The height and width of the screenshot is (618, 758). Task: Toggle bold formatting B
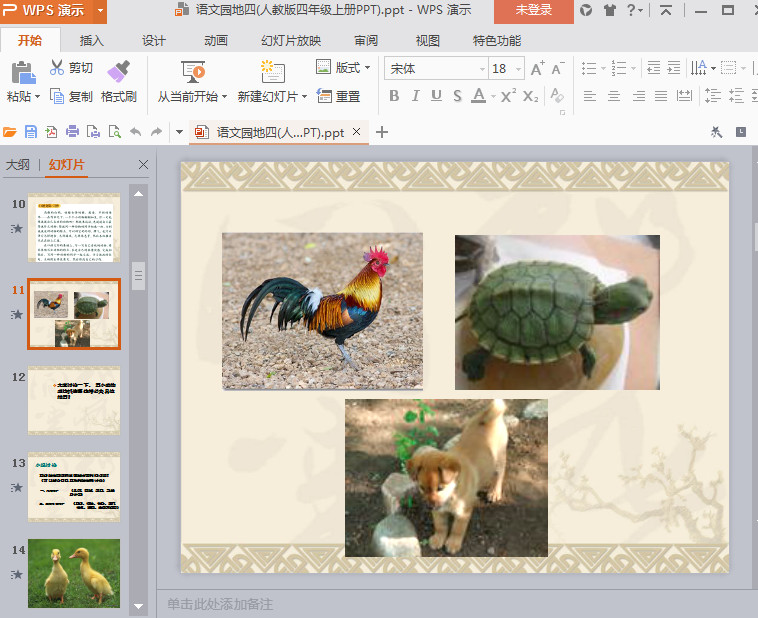(393, 96)
